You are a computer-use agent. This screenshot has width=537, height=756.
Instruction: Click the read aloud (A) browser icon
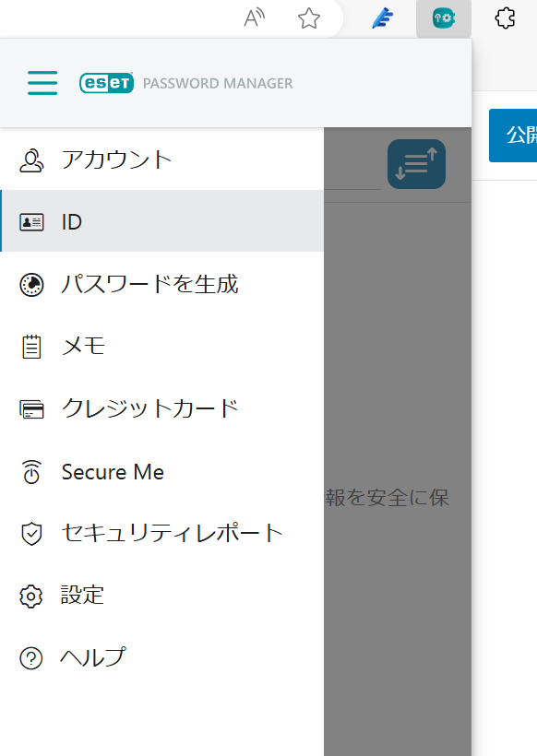pyautogui.click(x=252, y=18)
